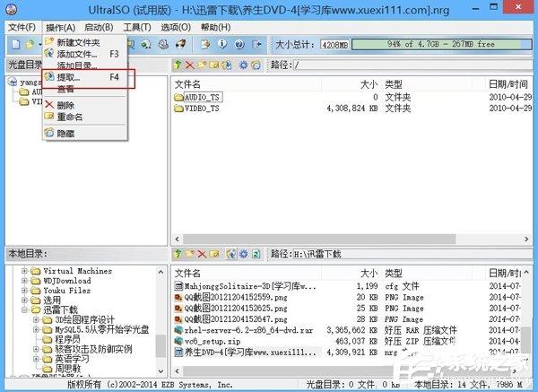538x392 pixels.
Task: Expand the MySQL5.5从零开始学光盘 folder node
Action: pos(36,329)
